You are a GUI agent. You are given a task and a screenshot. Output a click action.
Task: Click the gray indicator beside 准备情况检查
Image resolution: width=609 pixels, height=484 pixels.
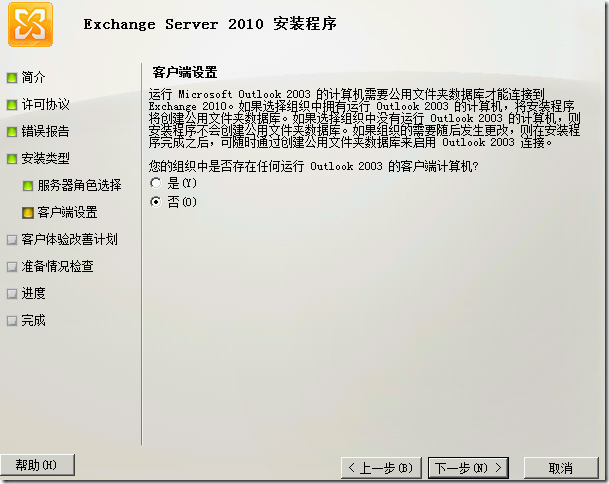(x=12, y=266)
